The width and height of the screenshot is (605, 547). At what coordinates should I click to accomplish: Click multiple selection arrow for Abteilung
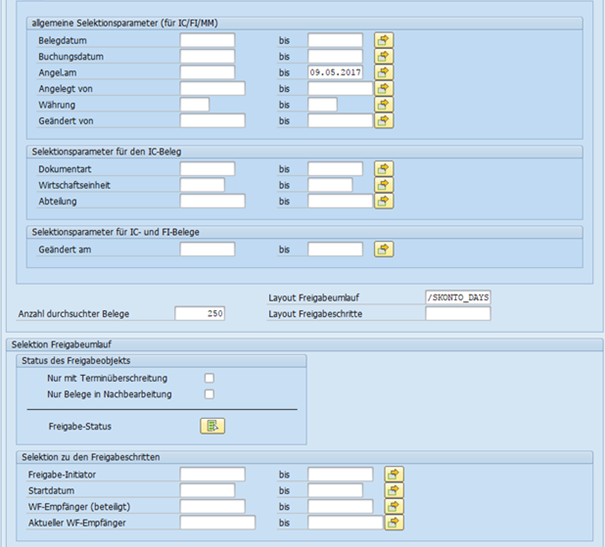[384, 201]
